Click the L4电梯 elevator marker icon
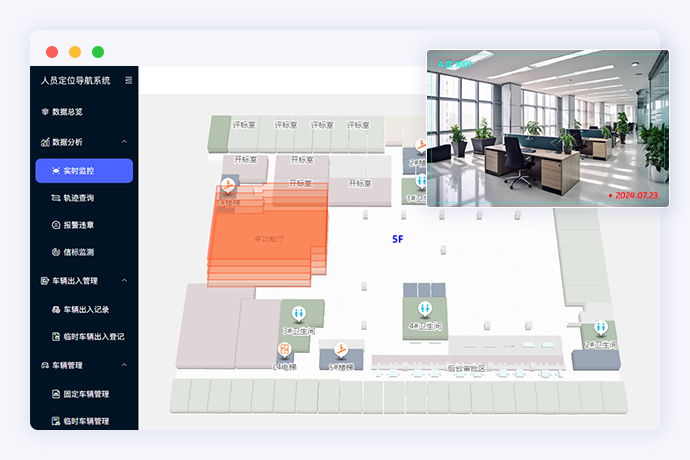The image size is (690, 460). click(x=285, y=350)
